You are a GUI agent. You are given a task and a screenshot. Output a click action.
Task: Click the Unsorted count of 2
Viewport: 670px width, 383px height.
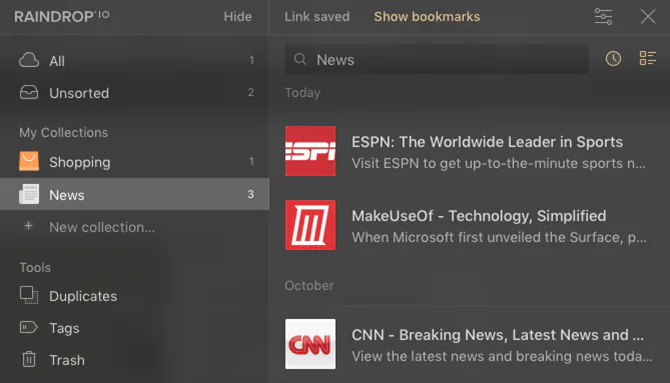click(251, 92)
